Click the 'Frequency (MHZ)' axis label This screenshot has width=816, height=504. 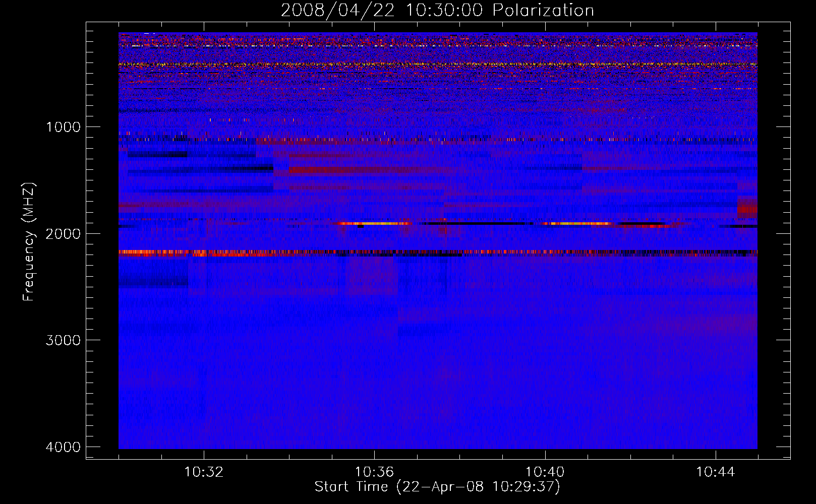coord(29,242)
